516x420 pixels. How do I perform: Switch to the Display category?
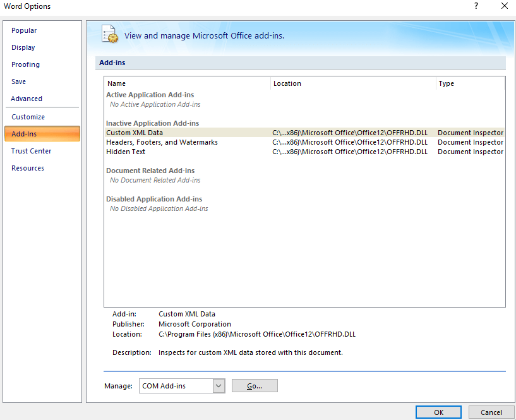23,47
